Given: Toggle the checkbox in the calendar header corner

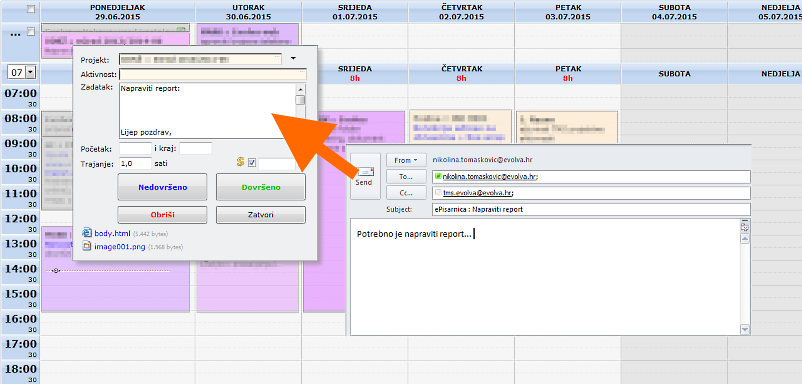Looking at the screenshot, I should (31, 9).
